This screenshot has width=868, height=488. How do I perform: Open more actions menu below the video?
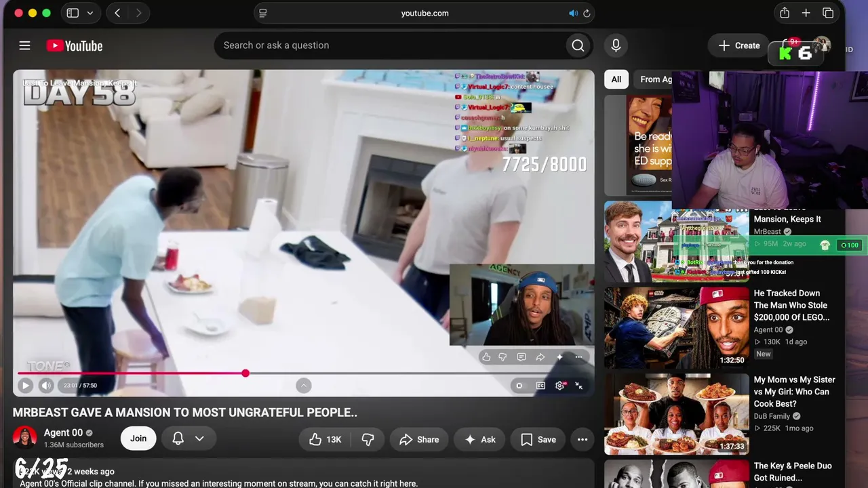583,439
